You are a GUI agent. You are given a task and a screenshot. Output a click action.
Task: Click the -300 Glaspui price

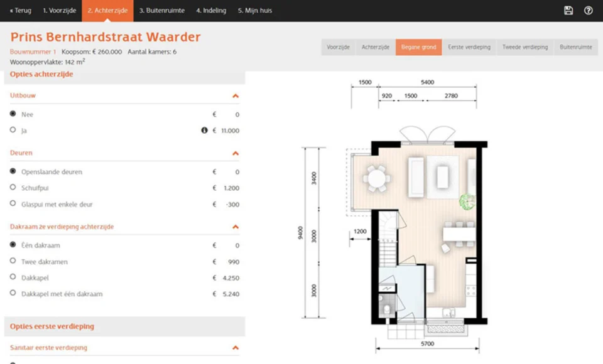[232, 205]
